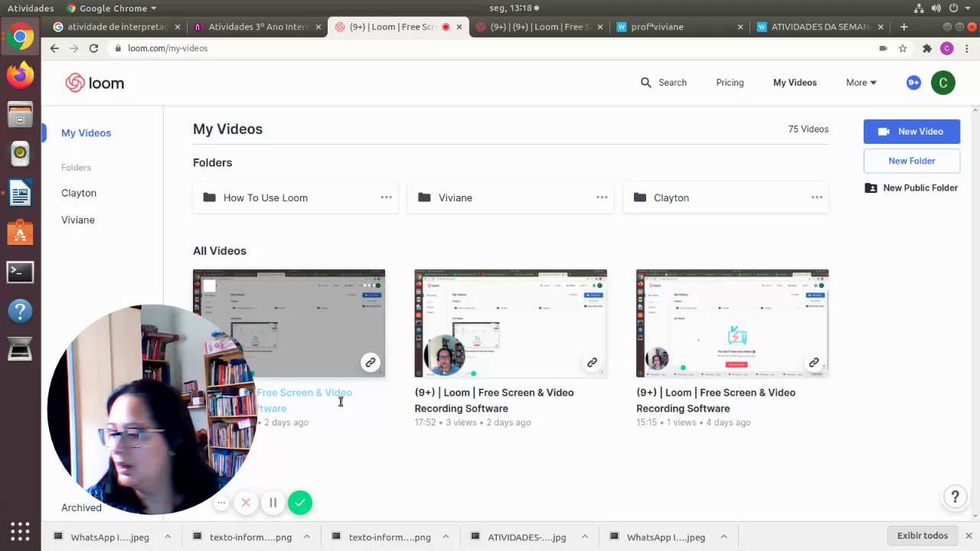Copy link on first video thumbnail
Viewport: 980px width, 551px height.
[x=370, y=362]
